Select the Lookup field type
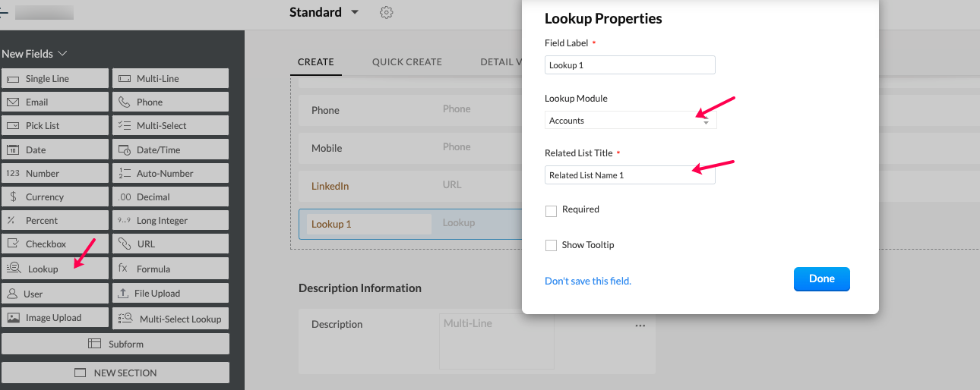The width and height of the screenshot is (980, 390). point(55,269)
